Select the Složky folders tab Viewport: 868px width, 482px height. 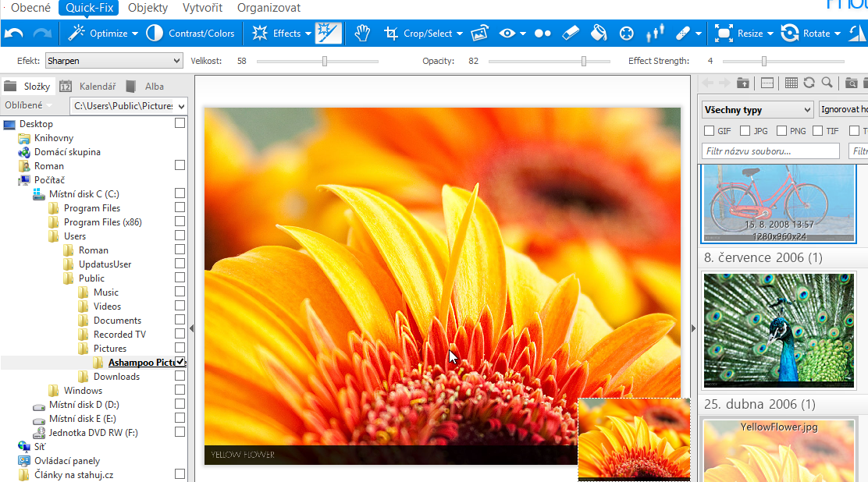tap(27, 87)
